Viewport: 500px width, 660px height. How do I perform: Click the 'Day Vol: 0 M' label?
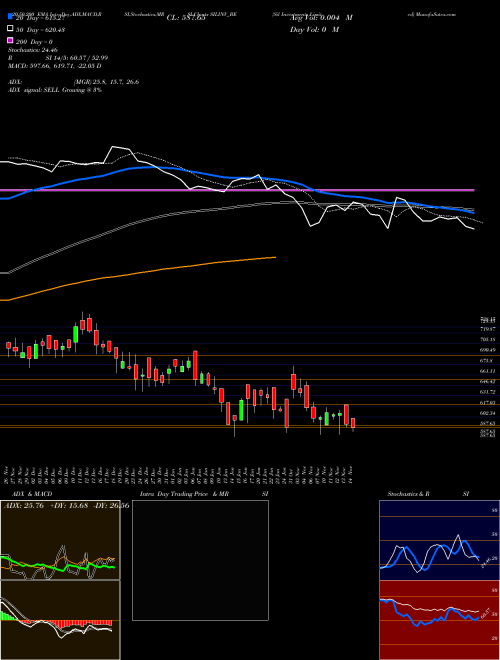pyautogui.click(x=314, y=29)
